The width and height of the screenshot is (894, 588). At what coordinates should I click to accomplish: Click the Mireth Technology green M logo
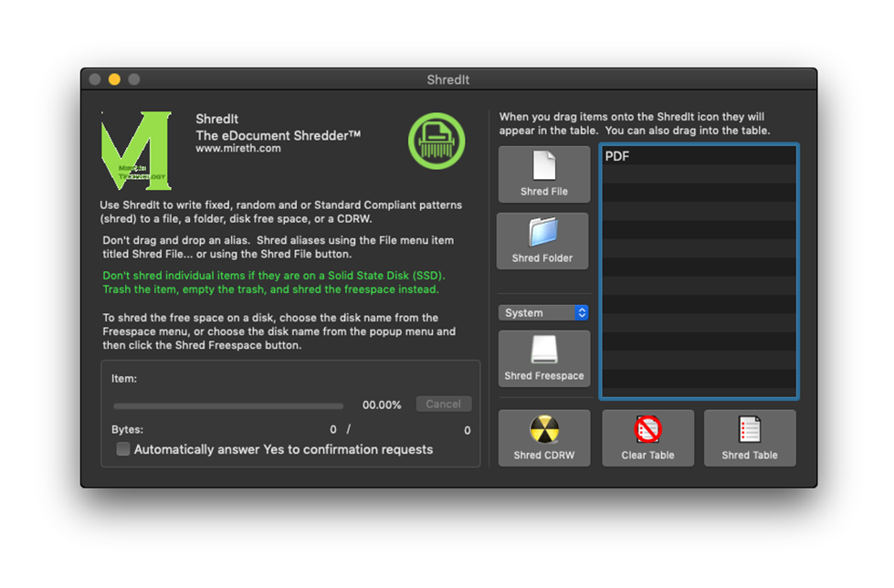coord(136,151)
